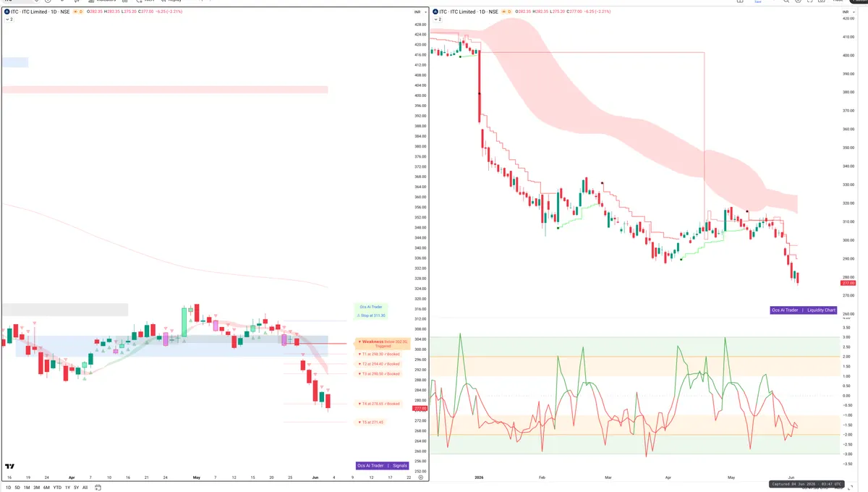
Task: Select the 1Y time range
Action: click(67, 488)
